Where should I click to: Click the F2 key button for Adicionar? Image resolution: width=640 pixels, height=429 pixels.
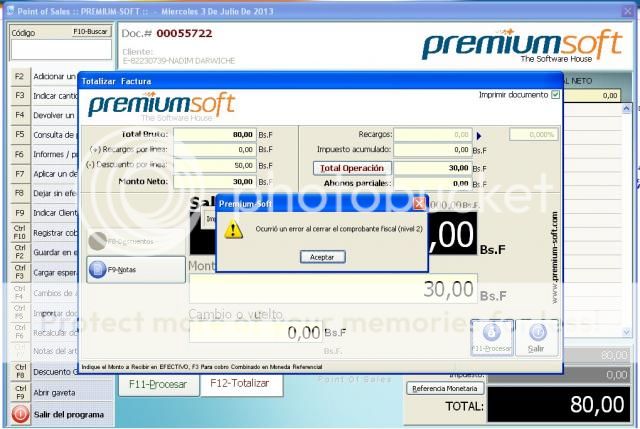tap(20, 76)
